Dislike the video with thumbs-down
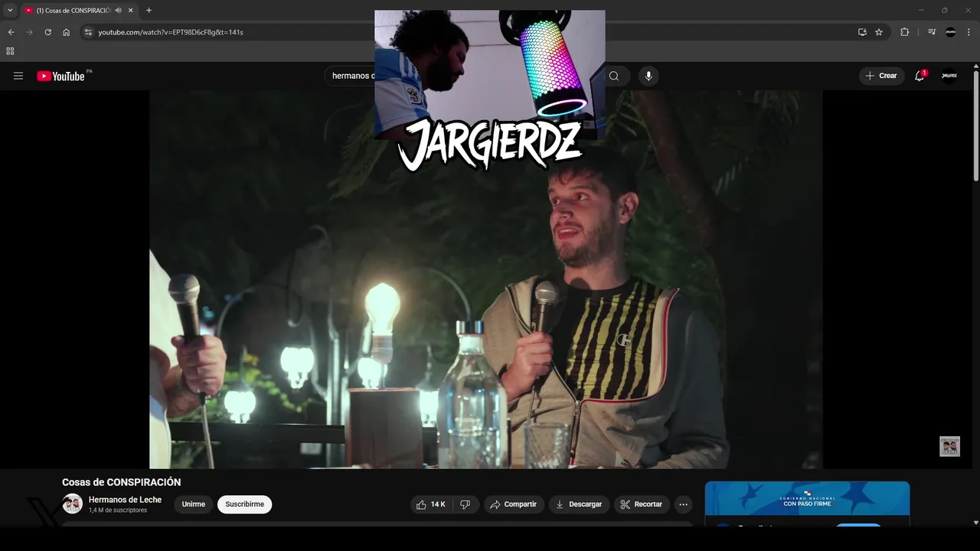This screenshot has width=980, height=551. coord(465,504)
